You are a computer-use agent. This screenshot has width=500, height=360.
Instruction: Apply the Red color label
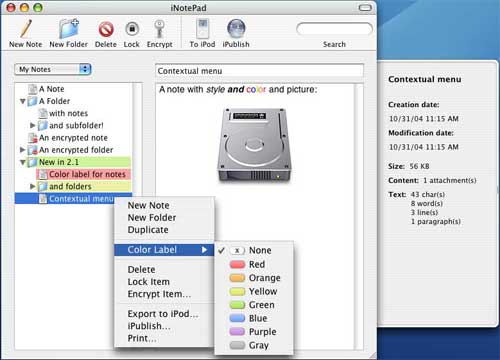pyautogui.click(x=254, y=264)
